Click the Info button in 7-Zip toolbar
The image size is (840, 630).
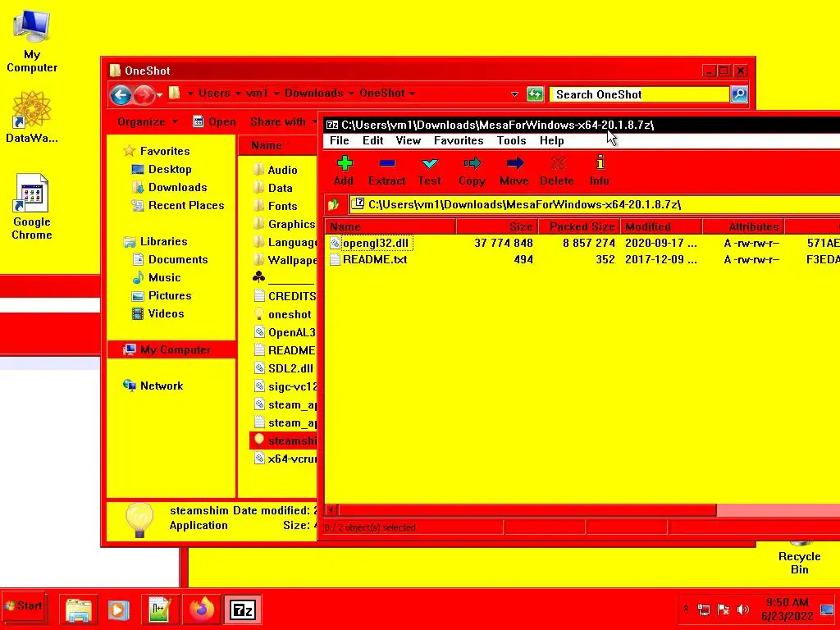[600, 171]
